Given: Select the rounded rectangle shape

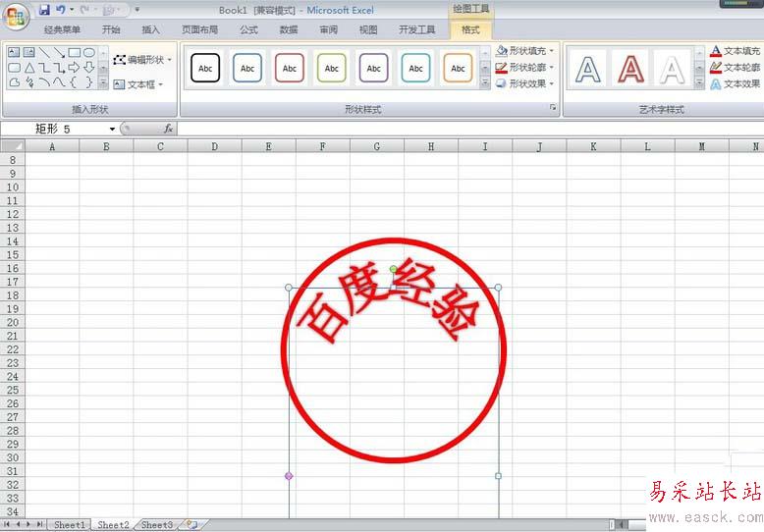Looking at the screenshot, I should point(14,67).
